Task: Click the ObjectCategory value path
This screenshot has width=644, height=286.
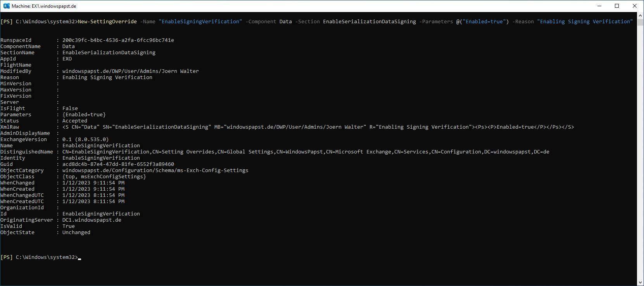Action: coord(155,171)
